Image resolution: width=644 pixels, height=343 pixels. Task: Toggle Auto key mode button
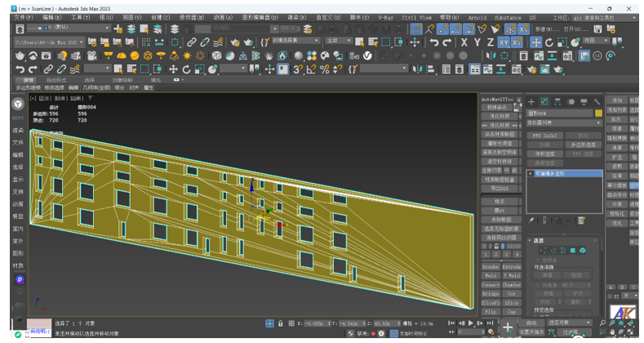click(x=532, y=323)
